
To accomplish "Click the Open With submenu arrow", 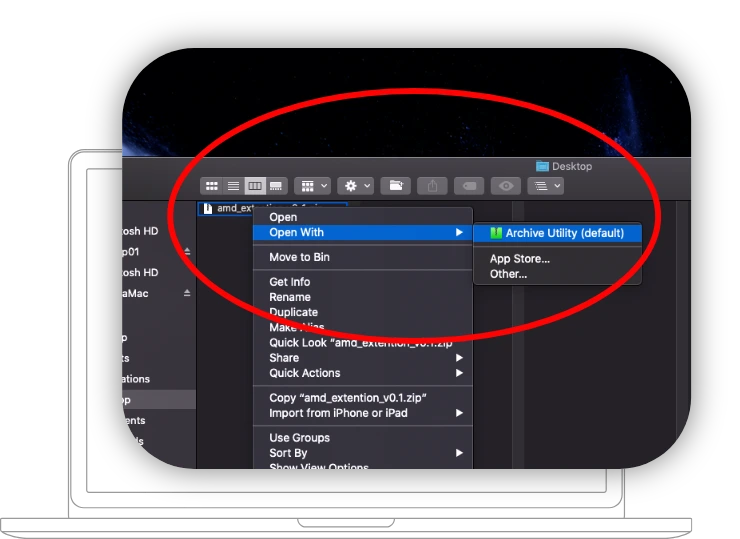I will point(459,232).
